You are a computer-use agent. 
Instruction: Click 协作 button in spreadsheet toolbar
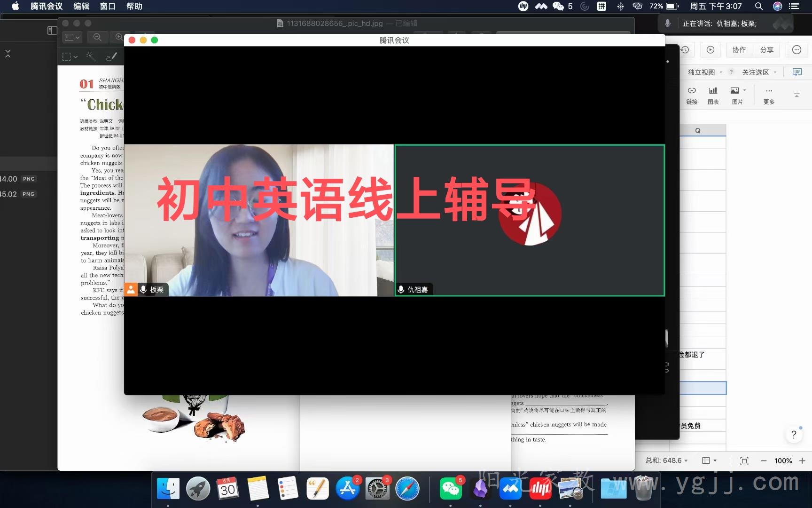[x=739, y=50]
